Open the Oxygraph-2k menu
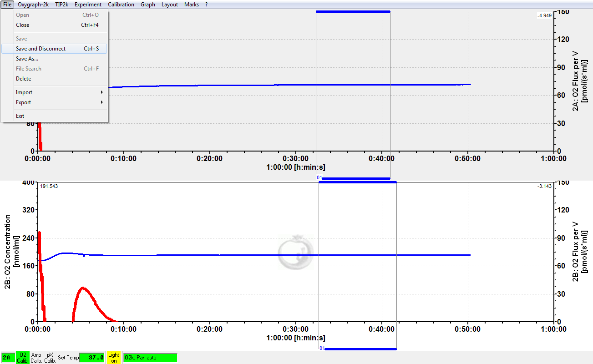The height and width of the screenshot is (364, 593). tap(33, 5)
